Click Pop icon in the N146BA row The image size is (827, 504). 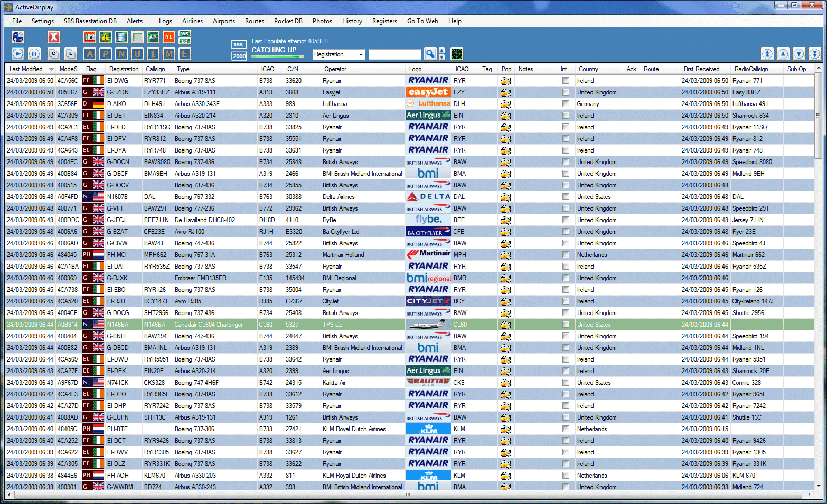click(506, 325)
